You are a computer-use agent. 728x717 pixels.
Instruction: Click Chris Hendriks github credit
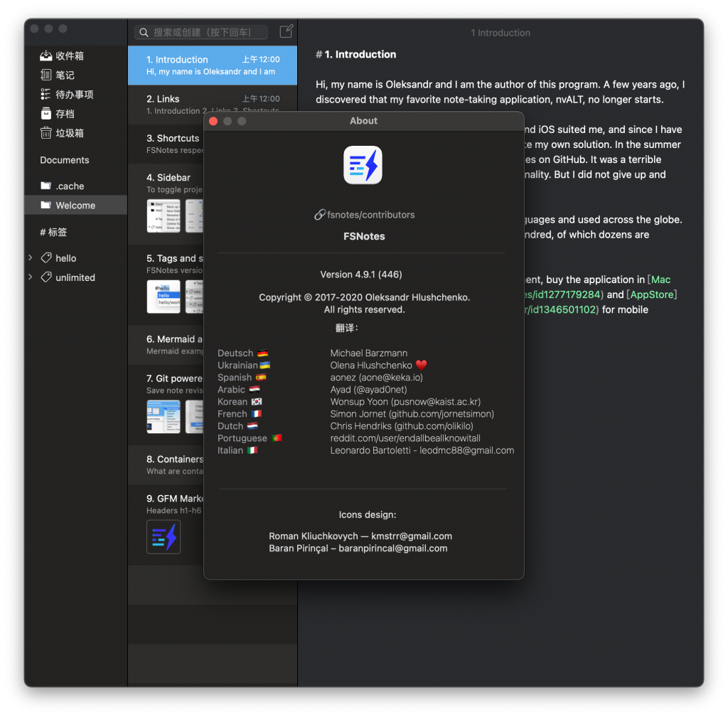402,426
